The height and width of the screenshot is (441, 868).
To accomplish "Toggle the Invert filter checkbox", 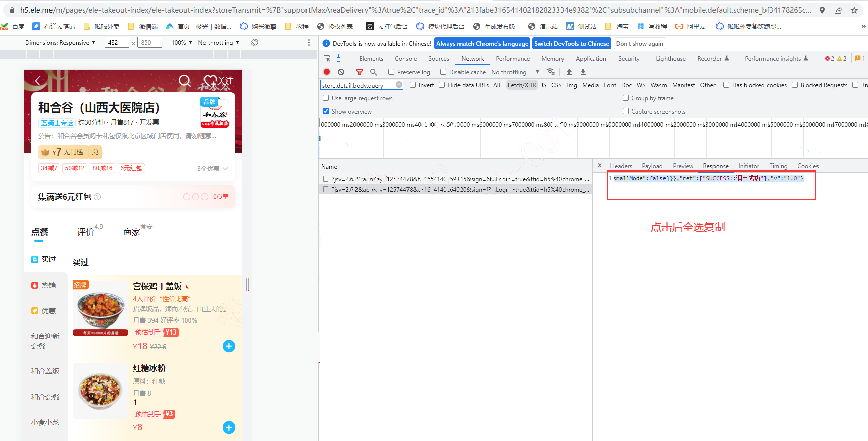I will pos(413,85).
